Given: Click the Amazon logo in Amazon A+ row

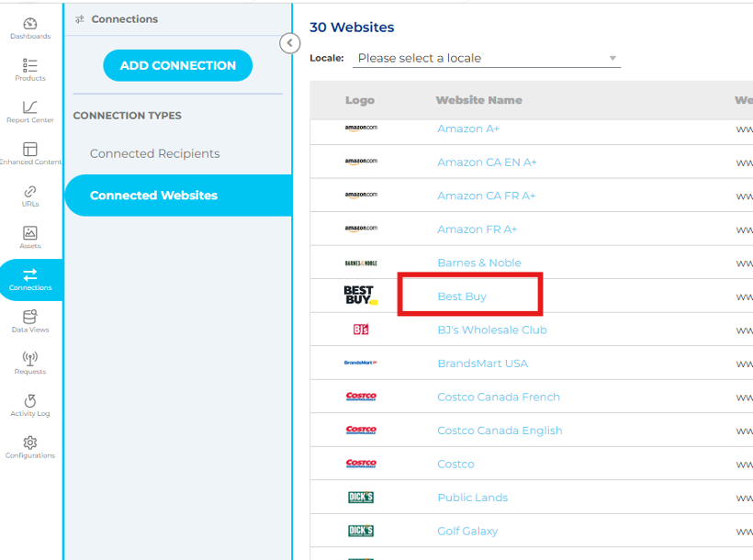Looking at the screenshot, I should [x=361, y=128].
